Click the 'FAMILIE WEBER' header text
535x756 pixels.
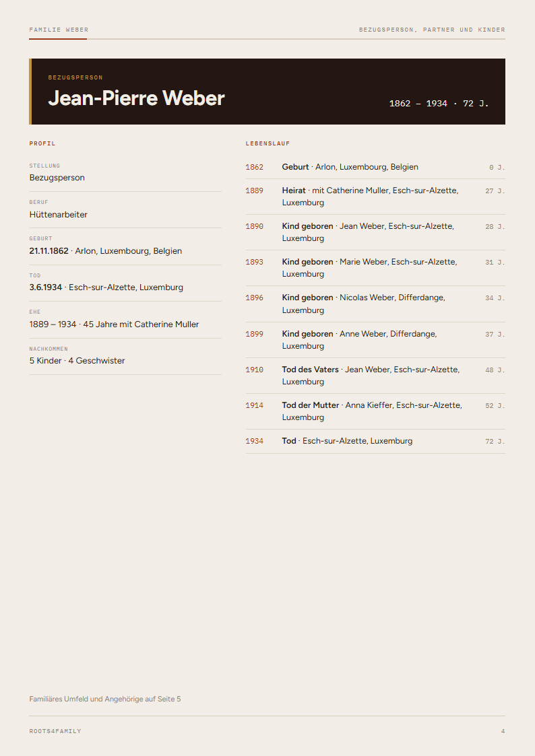(59, 30)
